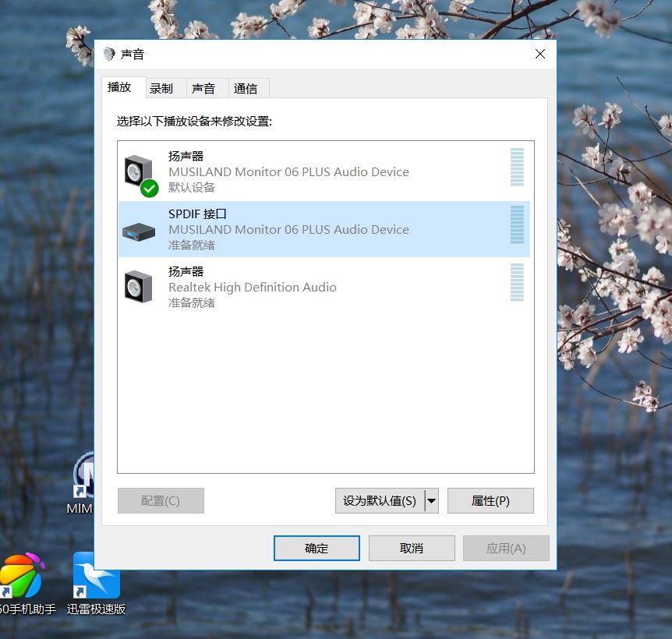
Task: Click the green default-device checkmark badge
Action: click(x=150, y=188)
